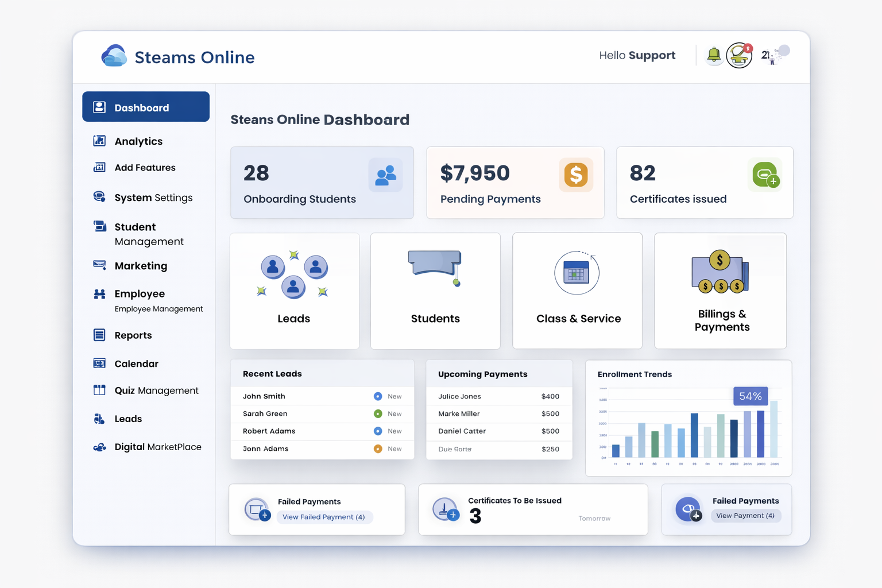The width and height of the screenshot is (882, 588).
Task: Click View Failed Payment (4)
Action: coord(324,517)
